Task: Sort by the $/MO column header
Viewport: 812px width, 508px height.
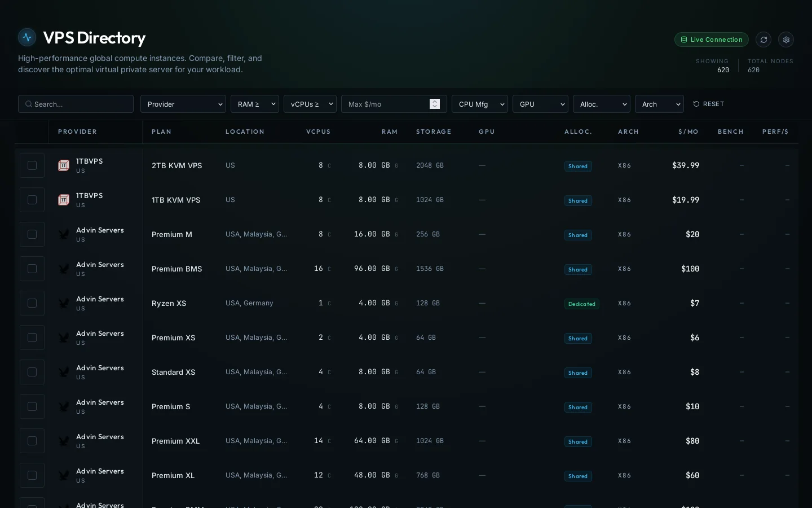Action: pyautogui.click(x=689, y=132)
